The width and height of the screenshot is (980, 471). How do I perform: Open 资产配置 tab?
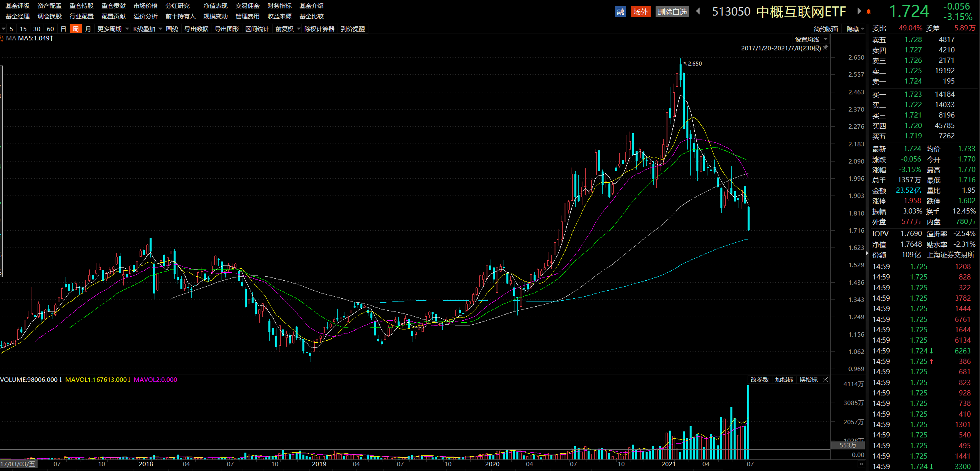point(50,6)
